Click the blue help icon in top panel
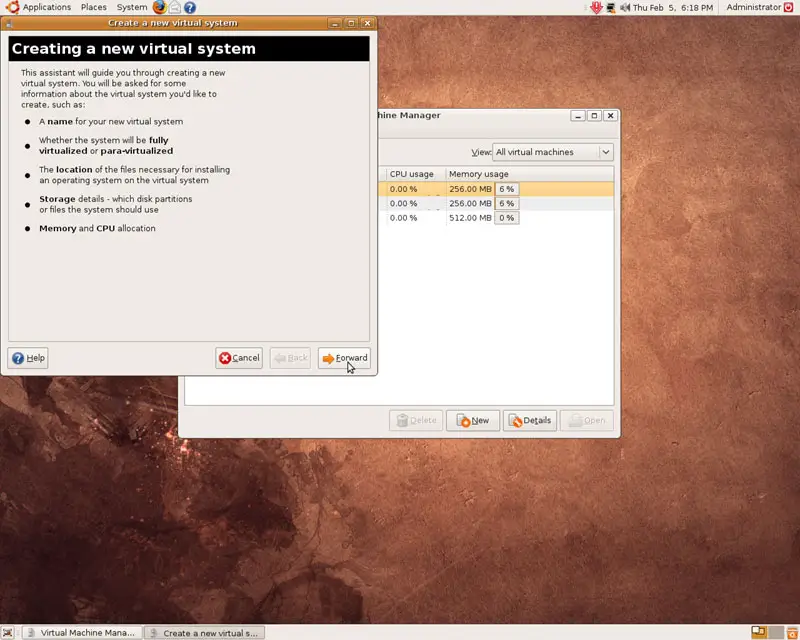The width and height of the screenshot is (800, 640). [x=189, y=7]
